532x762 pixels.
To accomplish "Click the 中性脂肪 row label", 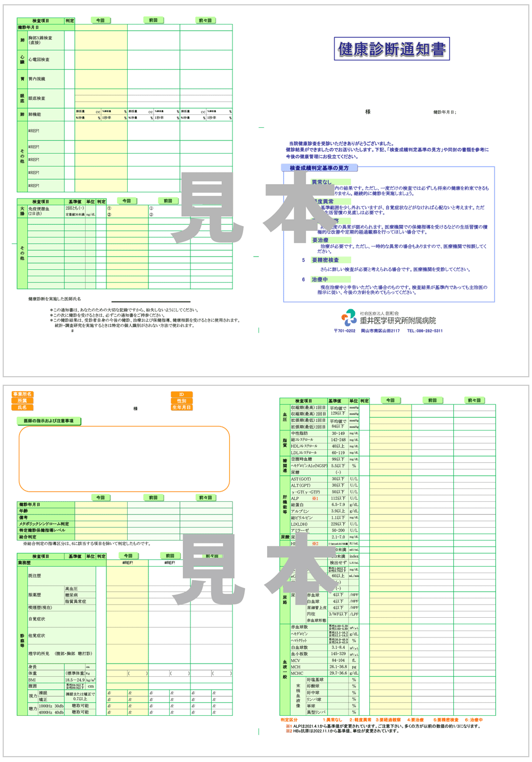I will tap(300, 434).
